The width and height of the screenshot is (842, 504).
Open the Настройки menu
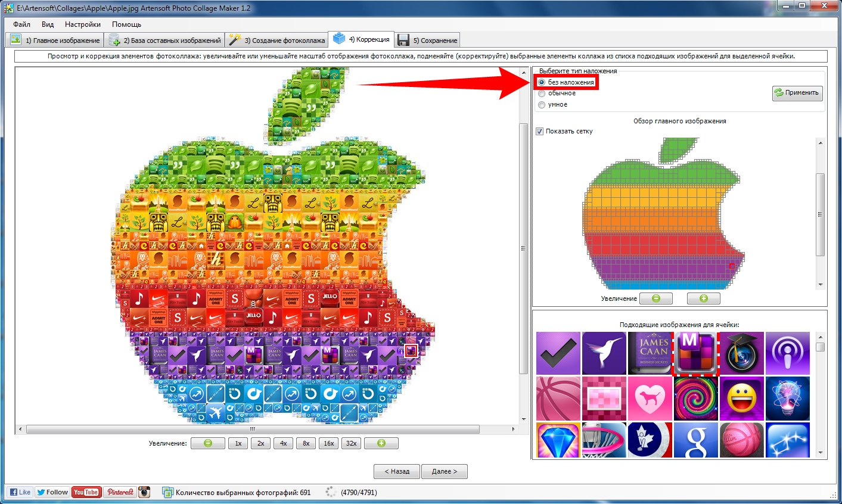click(x=83, y=24)
